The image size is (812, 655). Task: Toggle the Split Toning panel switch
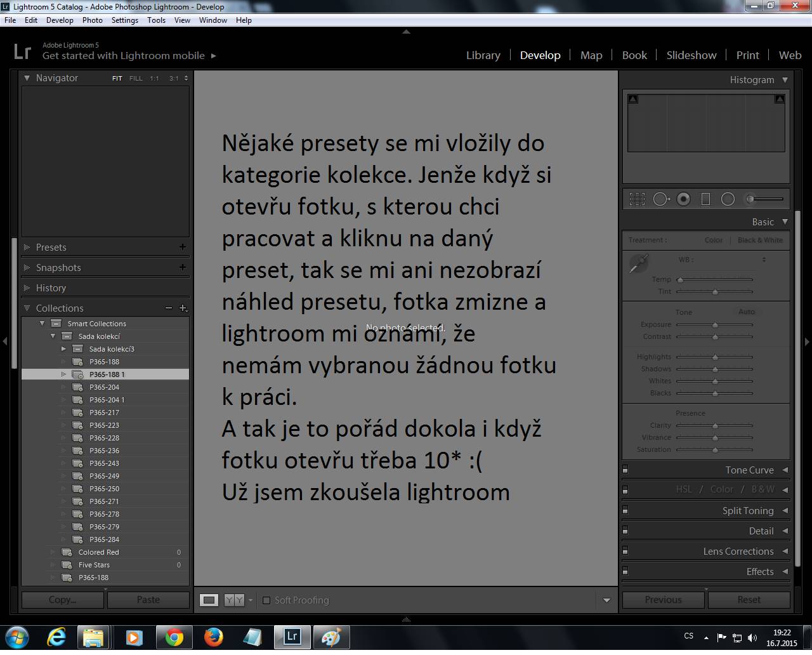(x=625, y=510)
